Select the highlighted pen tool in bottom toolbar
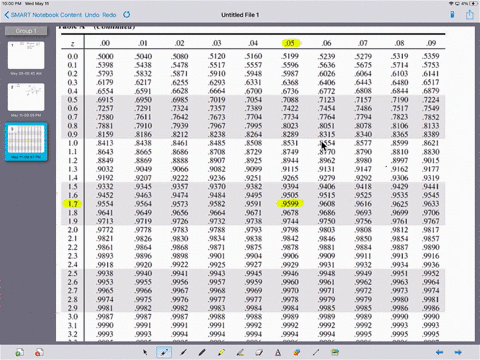This screenshot has width=480, height=360. click(x=164, y=352)
